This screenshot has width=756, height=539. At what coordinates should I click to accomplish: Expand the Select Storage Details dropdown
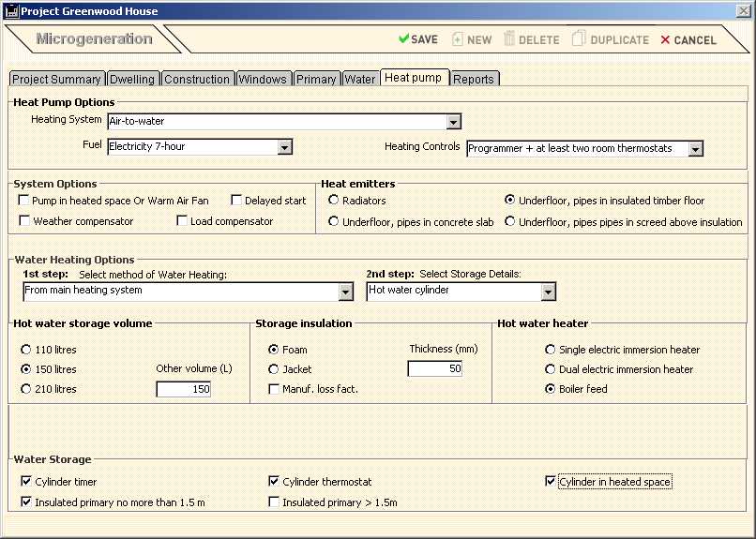click(548, 292)
